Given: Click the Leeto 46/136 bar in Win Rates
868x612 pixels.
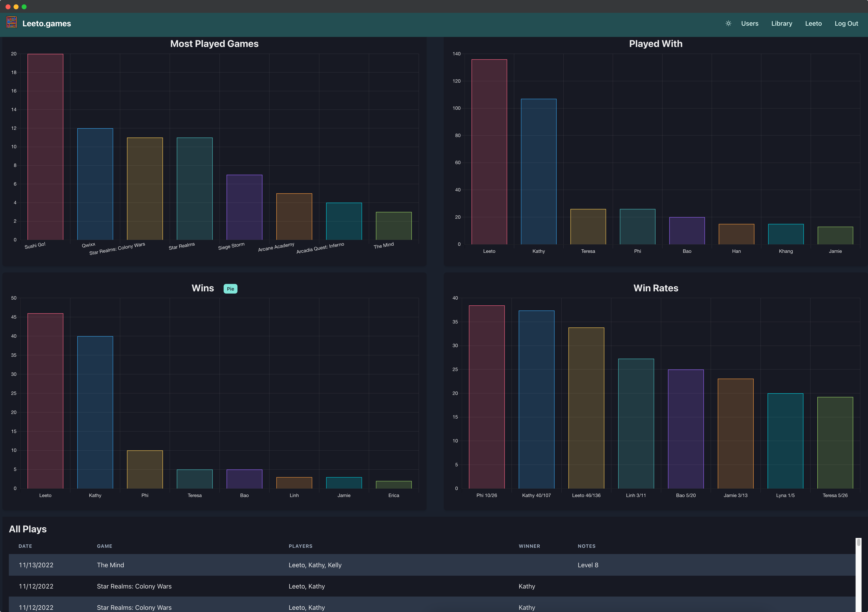Looking at the screenshot, I should (586, 408).
